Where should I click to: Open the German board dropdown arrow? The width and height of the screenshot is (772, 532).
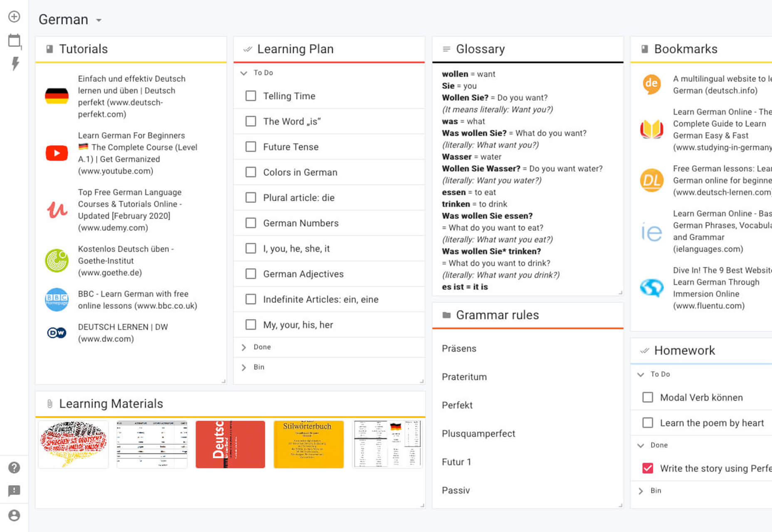(99, 20)
